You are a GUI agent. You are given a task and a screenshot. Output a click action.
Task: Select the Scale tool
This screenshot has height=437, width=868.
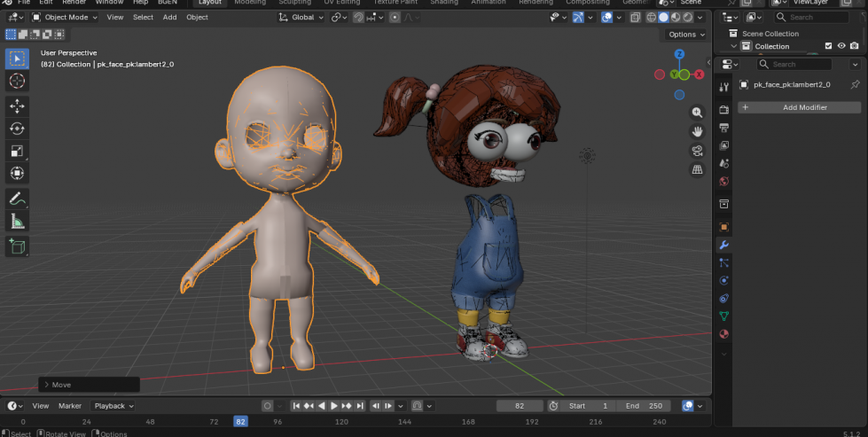tap(17, 151)
